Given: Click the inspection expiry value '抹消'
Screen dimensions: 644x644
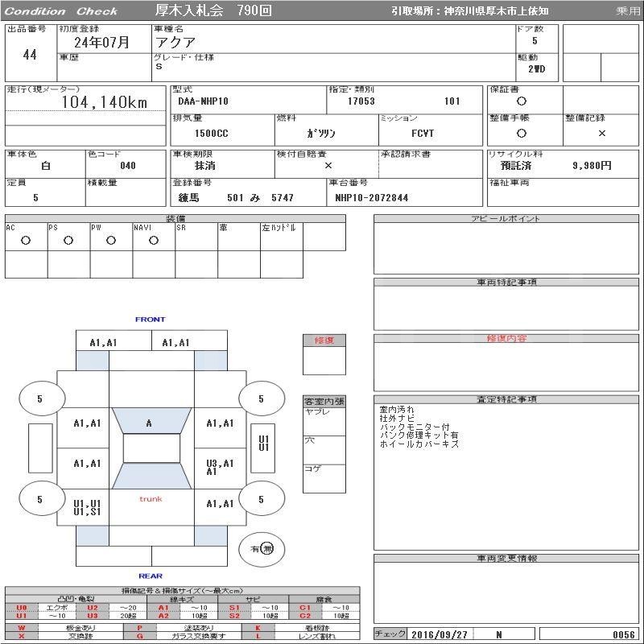Looking at the screenshot, I should (205, 166).
